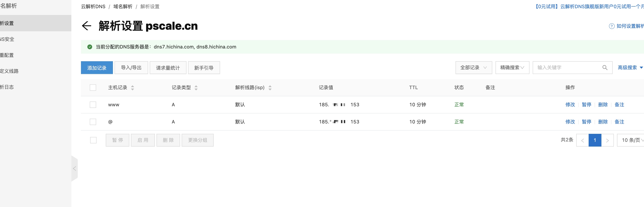Image resolution: width=644 pixels, height=207 pixels.
Task: Collapse the left sidebar with handle arrow
Action: [75, 169]
